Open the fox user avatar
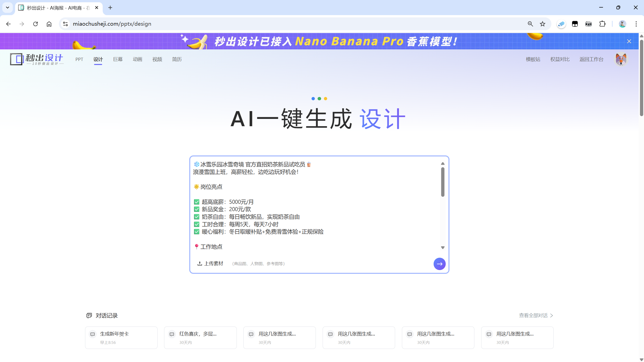The height and width of the screenshot is (362, 644). 621,59
